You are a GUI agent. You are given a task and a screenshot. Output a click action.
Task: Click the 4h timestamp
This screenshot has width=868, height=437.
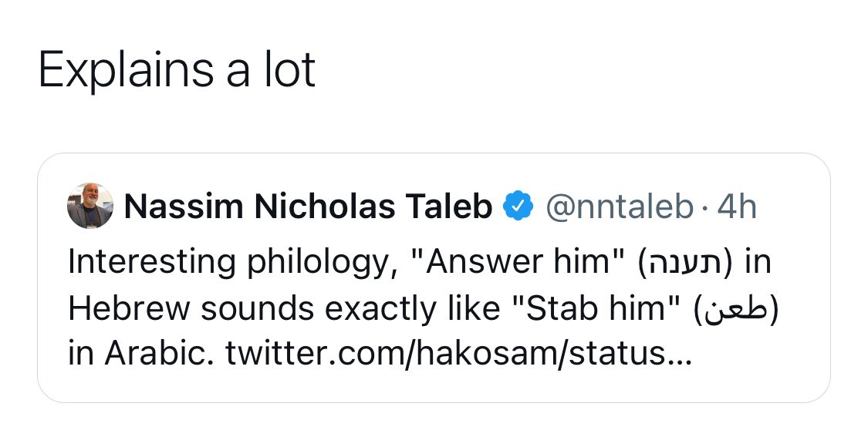pyautogui.click(x=736, y=207)
